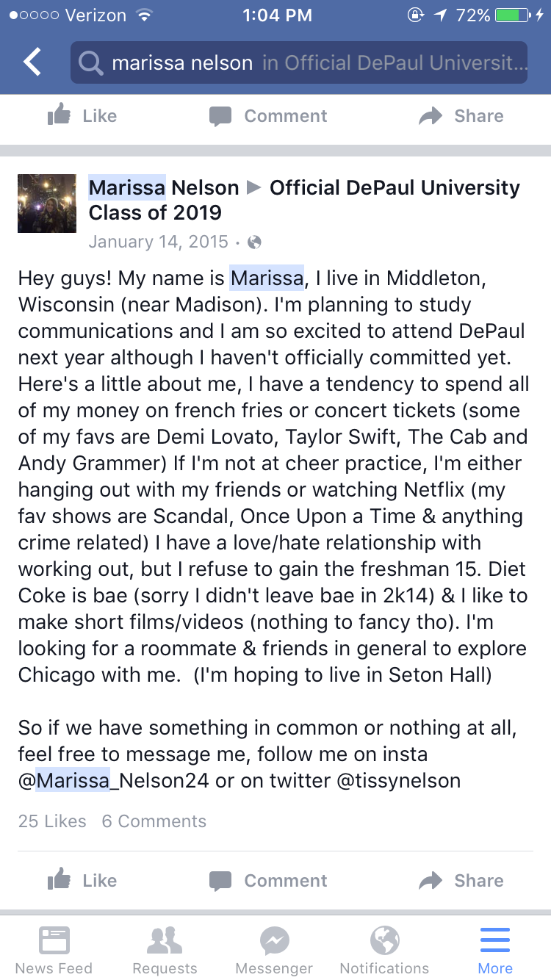
Task: View the 25 Likes list
Action: [52, 821]
